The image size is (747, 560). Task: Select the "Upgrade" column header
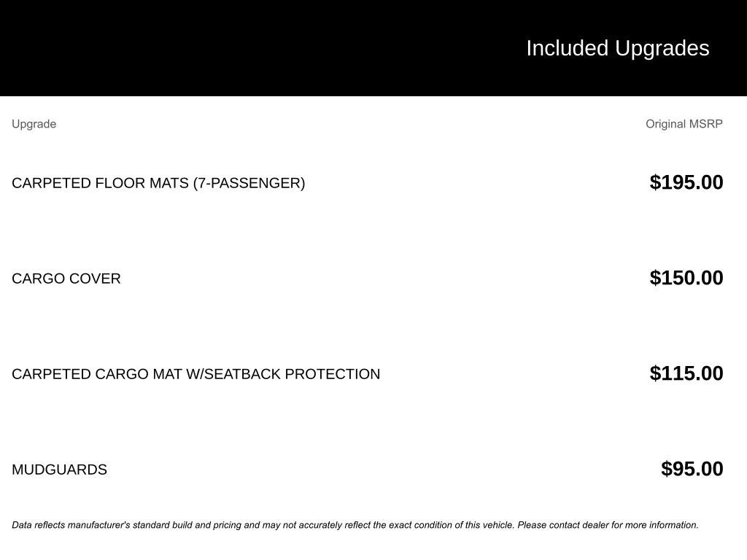click(34, 124)
